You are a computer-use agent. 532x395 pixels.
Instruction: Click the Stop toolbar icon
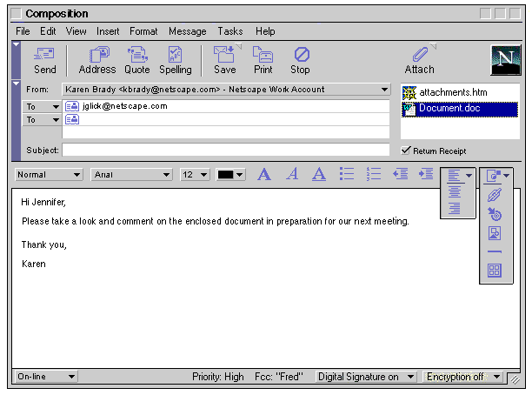(x=301, y=59)
